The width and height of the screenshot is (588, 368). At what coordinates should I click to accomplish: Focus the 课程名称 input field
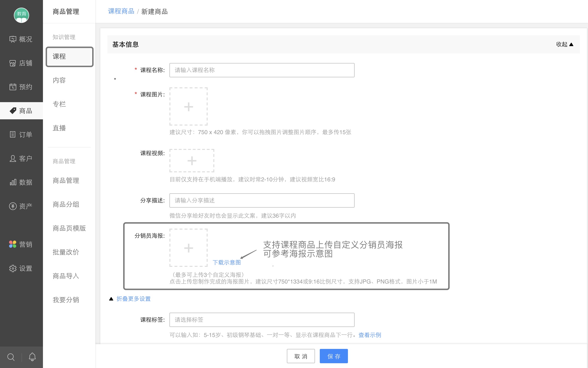point(262,70)
